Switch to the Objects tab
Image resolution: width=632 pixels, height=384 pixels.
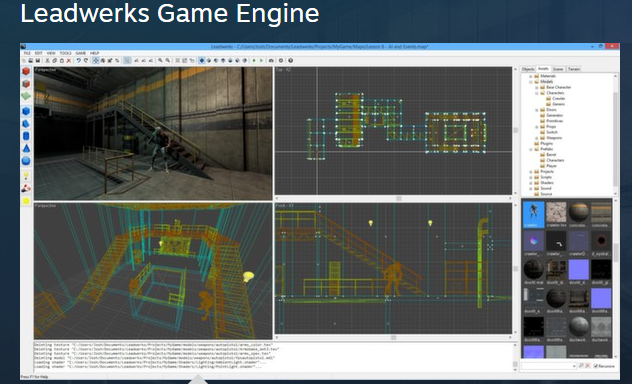528,69
